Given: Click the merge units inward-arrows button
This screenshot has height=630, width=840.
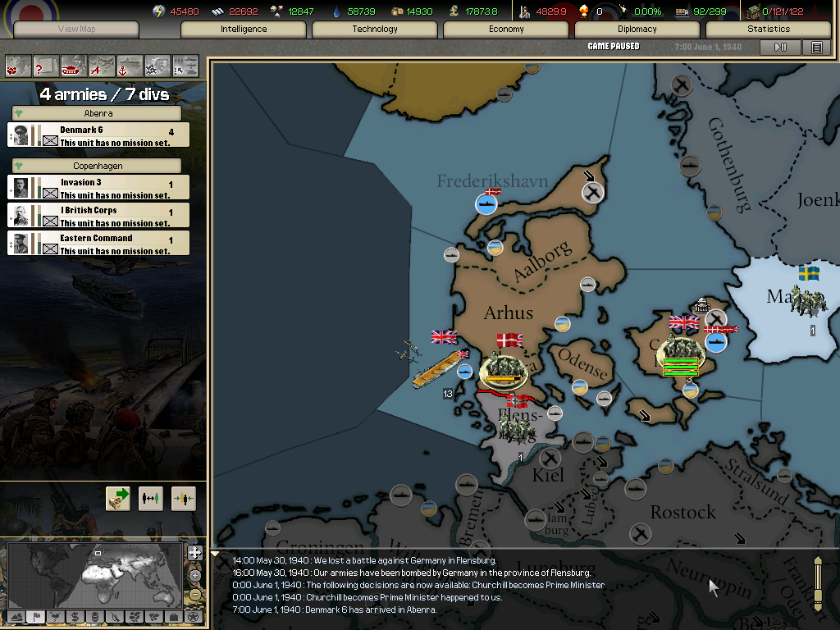Looking at the screenshot, I should 183,499.
